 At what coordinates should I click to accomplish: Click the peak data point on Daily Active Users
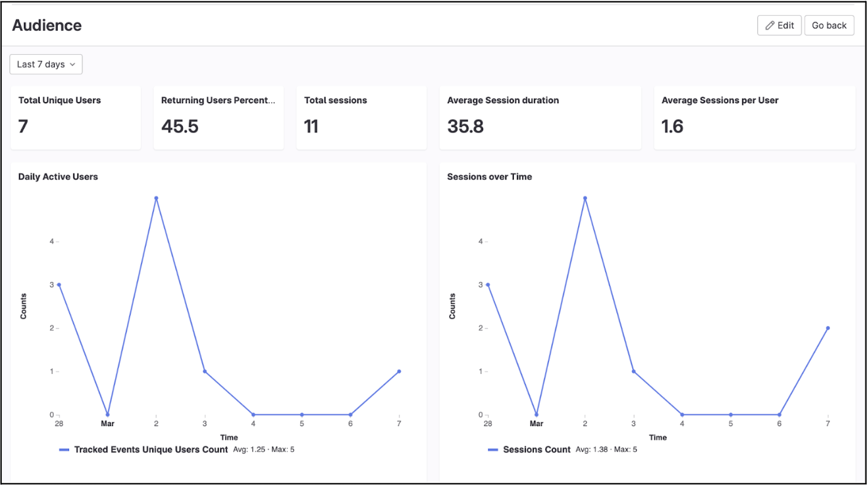point(156,198)
